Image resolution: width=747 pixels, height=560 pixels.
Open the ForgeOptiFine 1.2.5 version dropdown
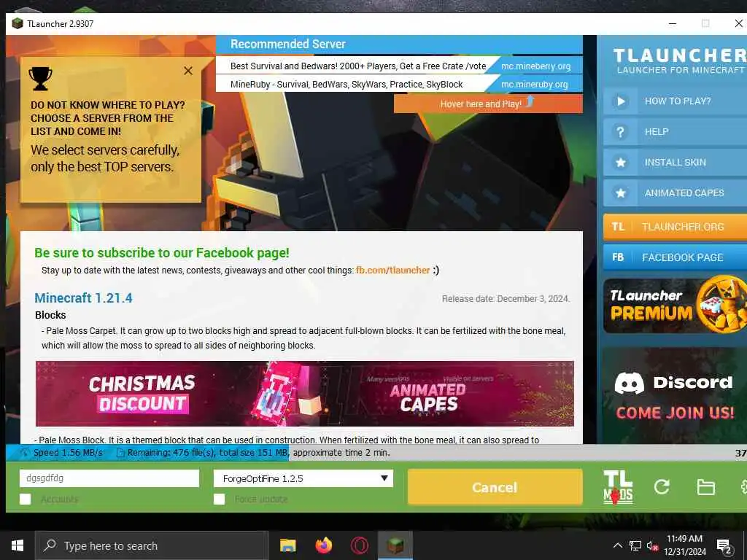click(x=303, y=478)
